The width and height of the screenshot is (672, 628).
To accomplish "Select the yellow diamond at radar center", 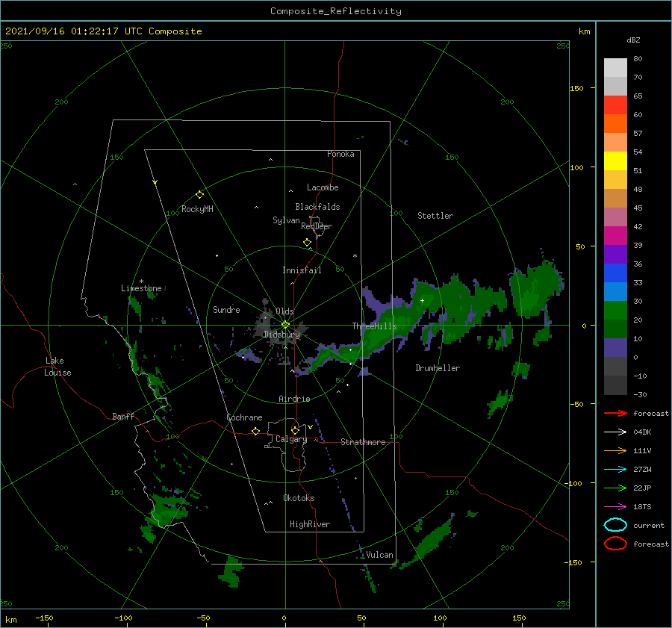I will point(285,325).
